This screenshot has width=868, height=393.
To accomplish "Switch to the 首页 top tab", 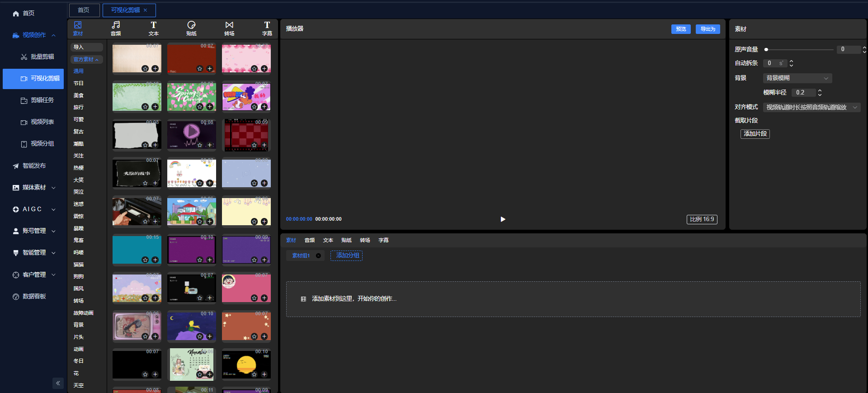I will pyautogui.click(x=84, y=10).
